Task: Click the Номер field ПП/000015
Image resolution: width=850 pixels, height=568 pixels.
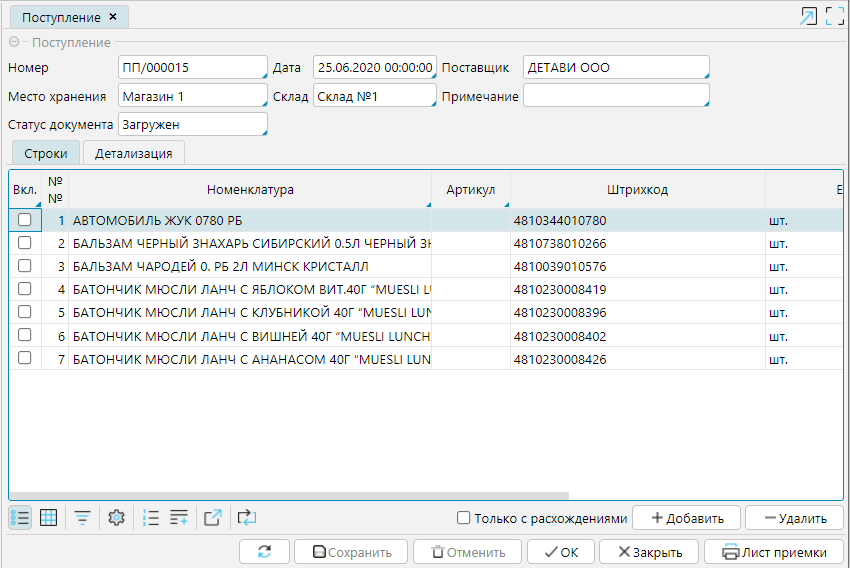Action: coord(192,67)
